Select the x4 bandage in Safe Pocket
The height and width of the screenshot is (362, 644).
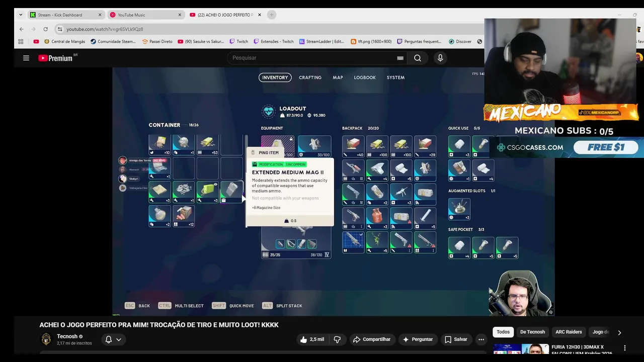point(459,247)
